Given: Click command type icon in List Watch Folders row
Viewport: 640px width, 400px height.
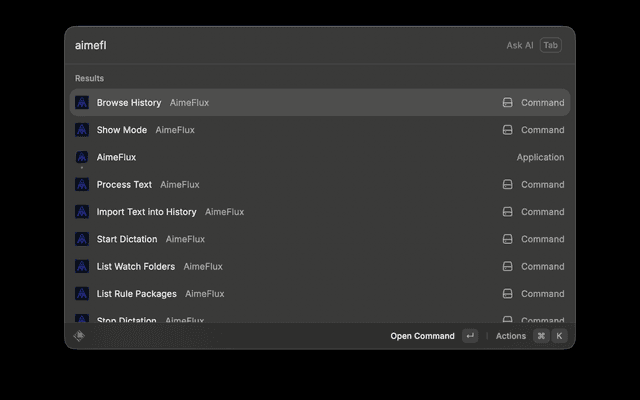Looking at the screenshot, I should [x=507, y=267].
